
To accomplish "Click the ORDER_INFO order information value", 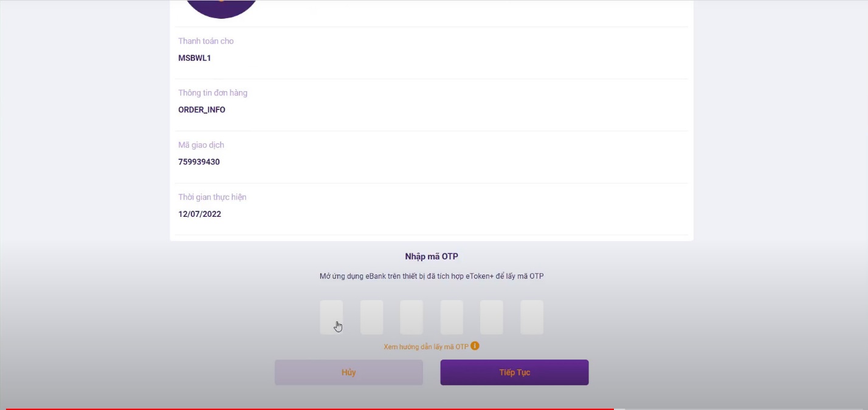I will 202,110.
